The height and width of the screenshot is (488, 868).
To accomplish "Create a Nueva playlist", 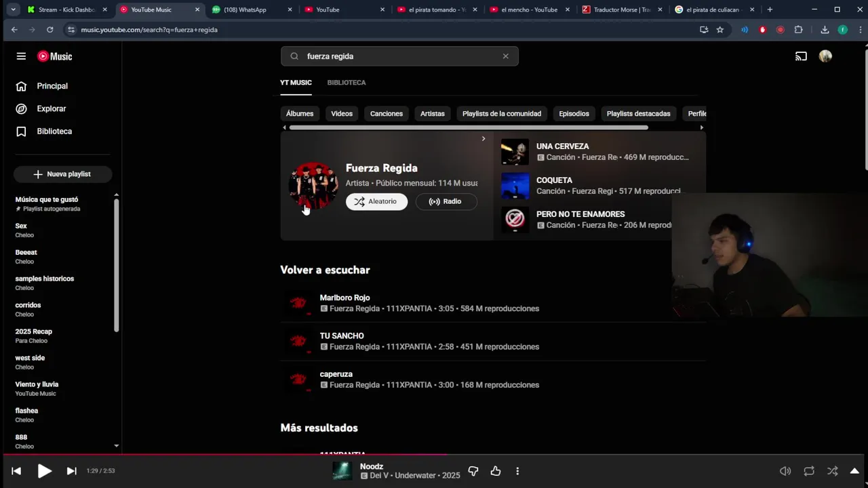I will coord(62,174).
